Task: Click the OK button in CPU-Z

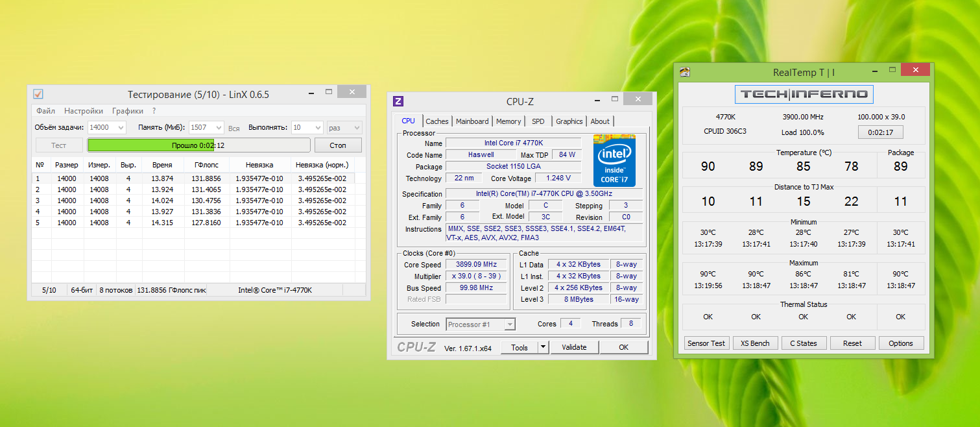Action: coord(623,347)
